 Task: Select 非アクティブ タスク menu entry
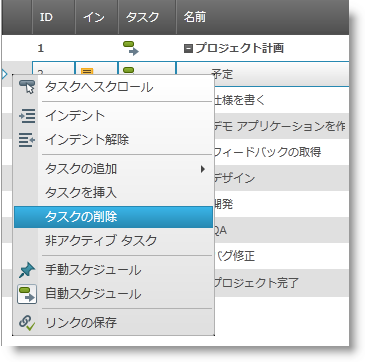(113, 240)
